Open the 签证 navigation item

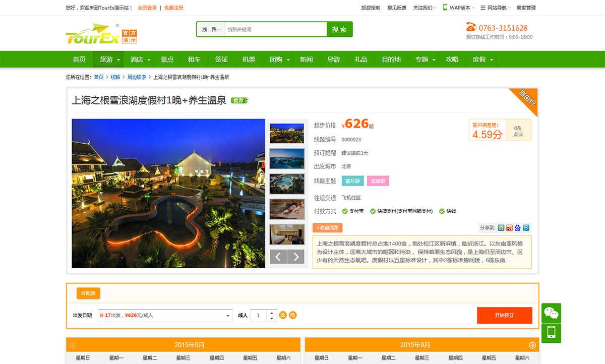[221, 59]
